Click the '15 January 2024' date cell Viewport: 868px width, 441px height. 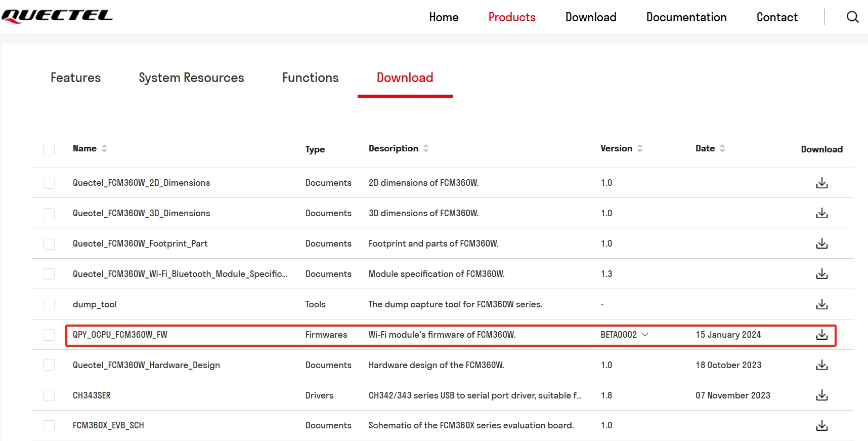click(728, 335)
